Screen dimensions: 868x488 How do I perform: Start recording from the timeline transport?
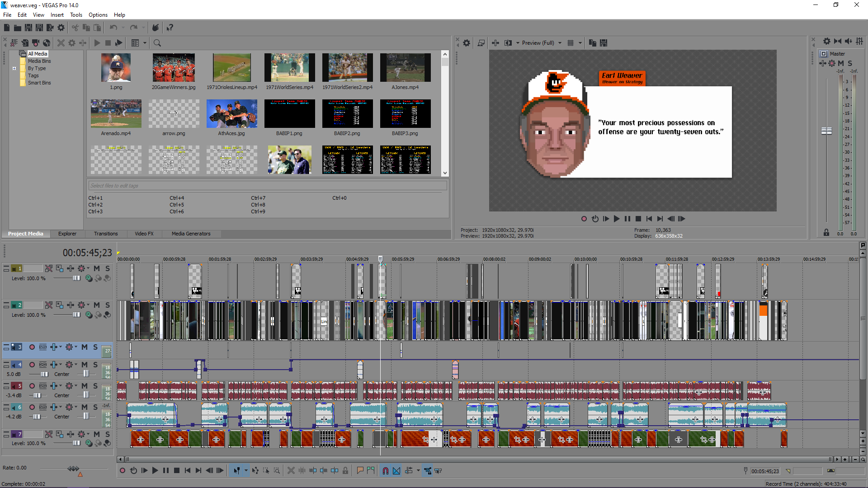tap(123, 471)
